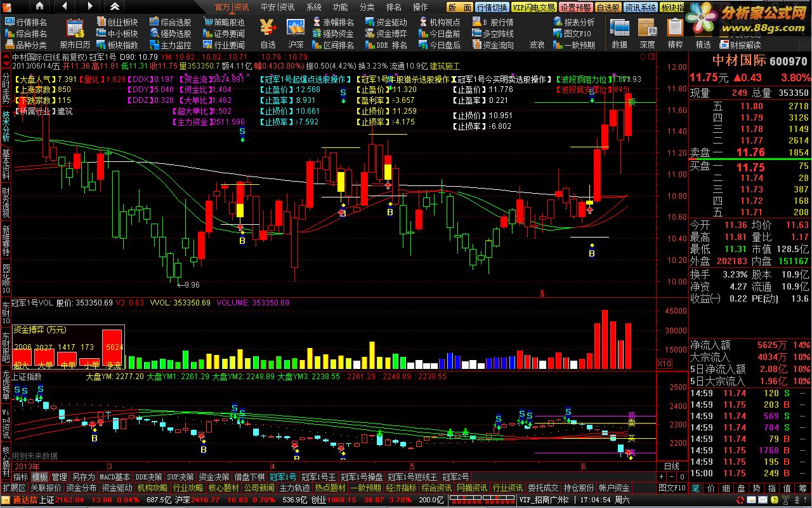Image resolution: width=812 pixels, height=508 pixels.
Task: Open 热点题材 bottom tab
Action: 330,488
